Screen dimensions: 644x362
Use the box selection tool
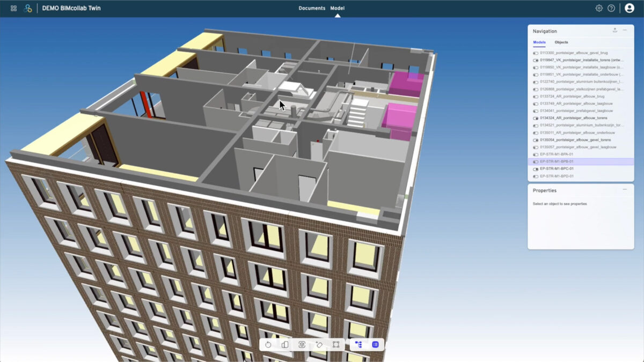pyautogui.click(x=336, y=345)
